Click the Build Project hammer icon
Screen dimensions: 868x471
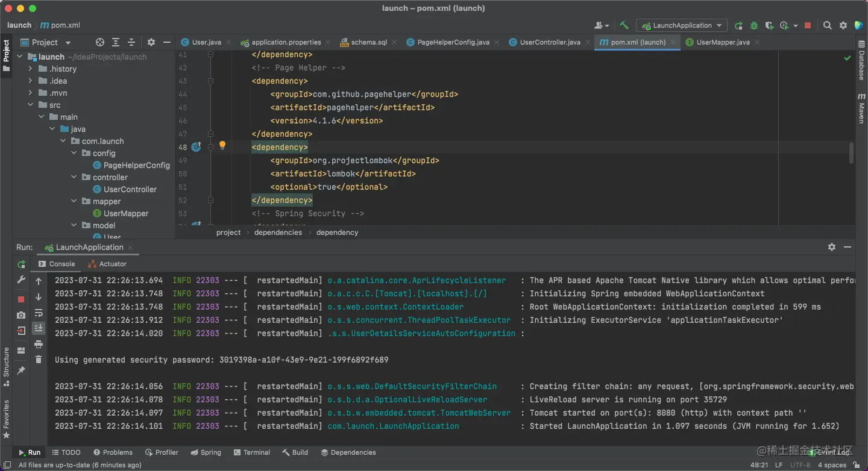[624, 25]
